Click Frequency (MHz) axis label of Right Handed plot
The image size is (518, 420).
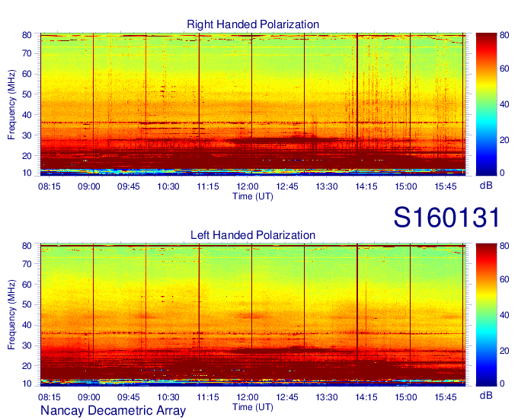pos(11,104)
